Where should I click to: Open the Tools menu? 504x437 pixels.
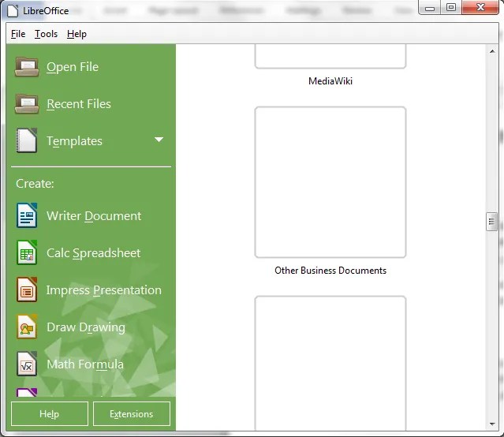pyautogui.click(x=46, y=34)
